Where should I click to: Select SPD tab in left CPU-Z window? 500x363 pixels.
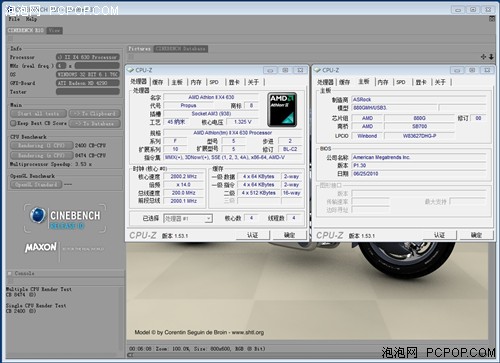pyautogui.click(x=214, y=82)
